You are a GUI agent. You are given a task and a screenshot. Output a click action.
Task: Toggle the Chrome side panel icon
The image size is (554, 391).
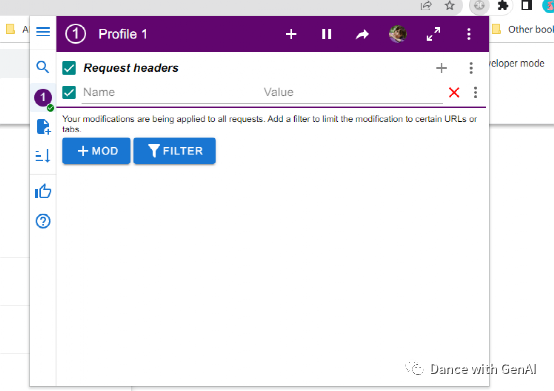click(526, 5)
